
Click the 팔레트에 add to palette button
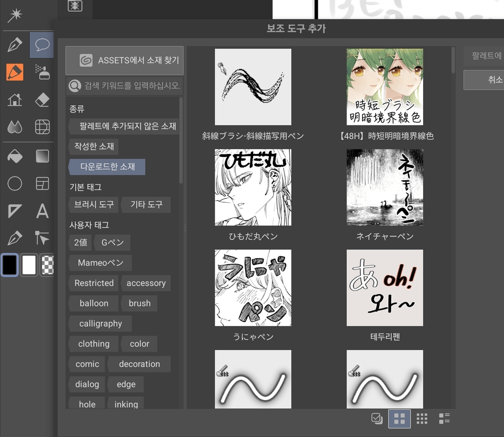[x=484, y=56]
